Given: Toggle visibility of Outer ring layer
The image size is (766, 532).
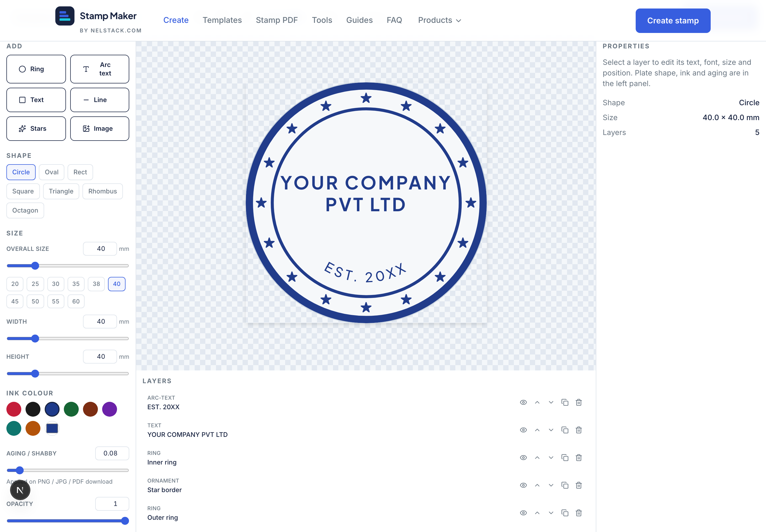Looking at the screenshot, I should (x=523, y=513).
